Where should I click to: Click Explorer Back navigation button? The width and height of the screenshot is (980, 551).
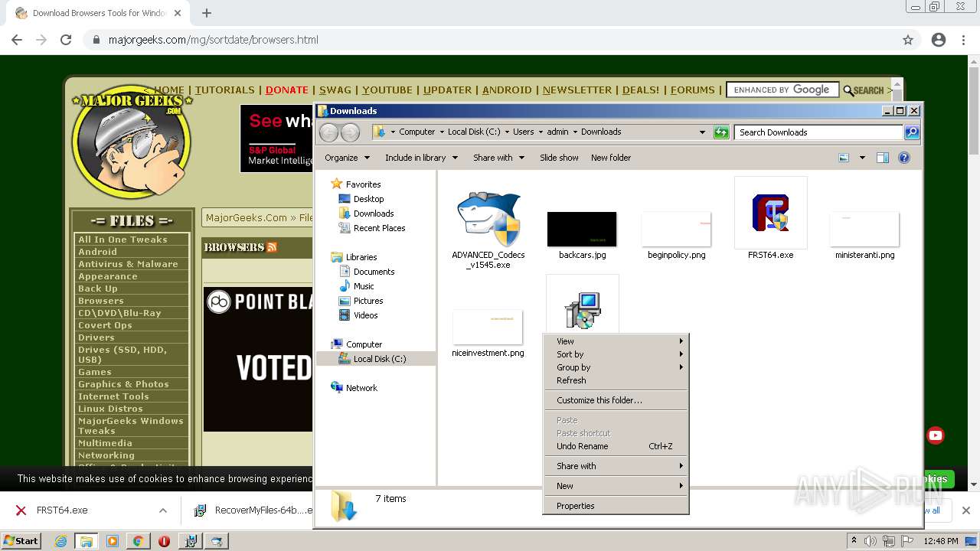(x=329, y=132)
